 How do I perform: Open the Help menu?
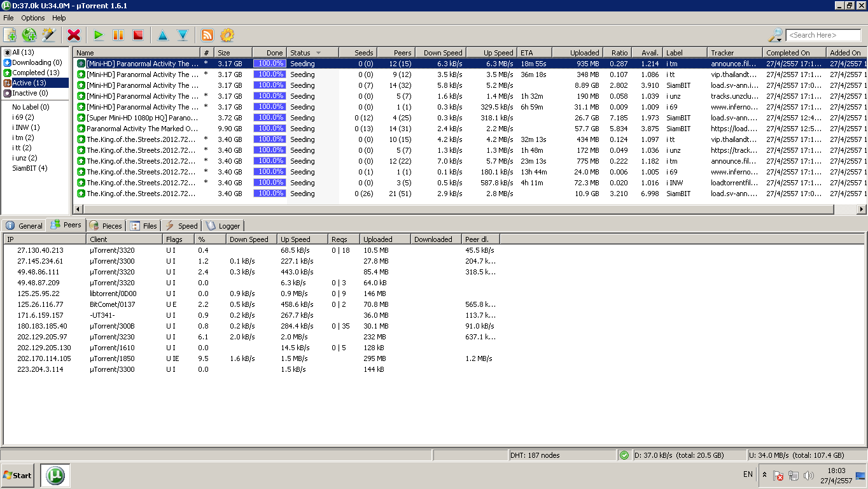[59, 18]
